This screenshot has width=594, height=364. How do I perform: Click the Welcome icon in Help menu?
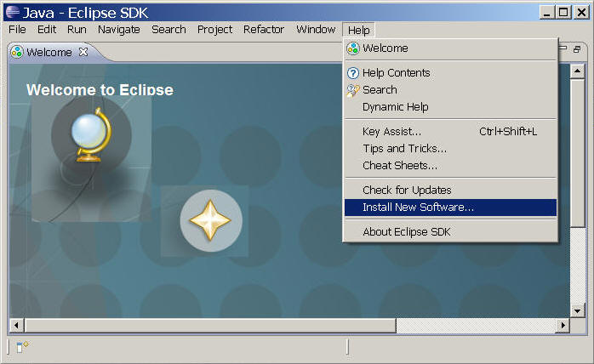click(x=353, y=48)
